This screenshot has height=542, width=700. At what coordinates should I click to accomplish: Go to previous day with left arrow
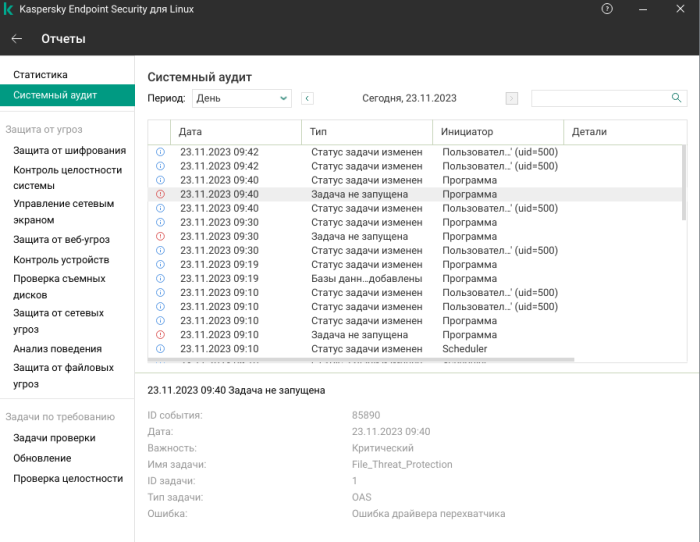pyautogui.click(x=307, y=98)
